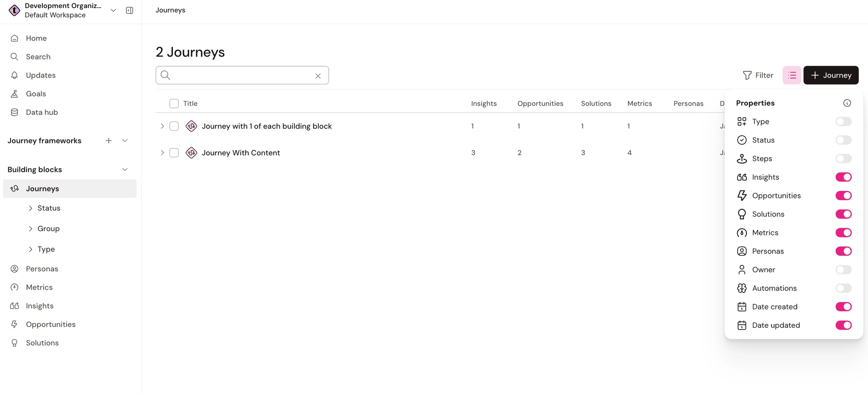Click the Steps property icon
Viewport: 868px width, 394px height.
(x=742, y=159)
